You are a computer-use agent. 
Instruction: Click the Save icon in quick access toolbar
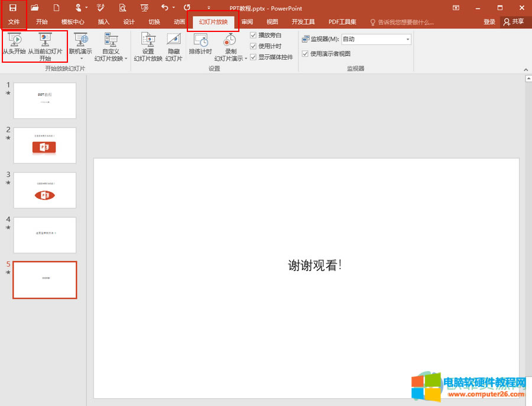pyautogui.click(x=12, y=8)
